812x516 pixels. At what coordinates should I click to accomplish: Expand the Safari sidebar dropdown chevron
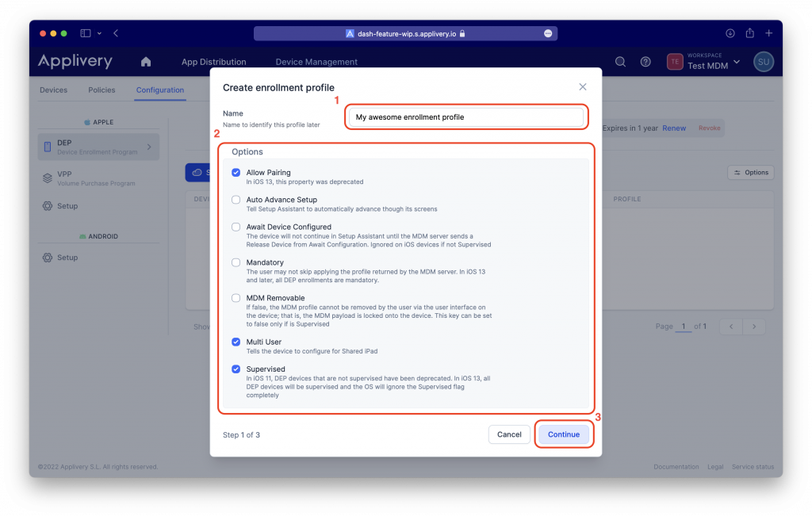coord(99,33)
